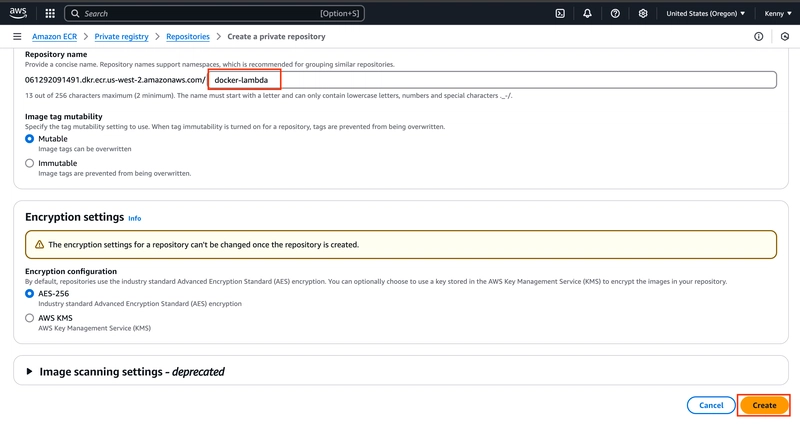Click the repository name field with docker-lambda
800x433 pixels.
pyautogui.click(x=492, y=80)
